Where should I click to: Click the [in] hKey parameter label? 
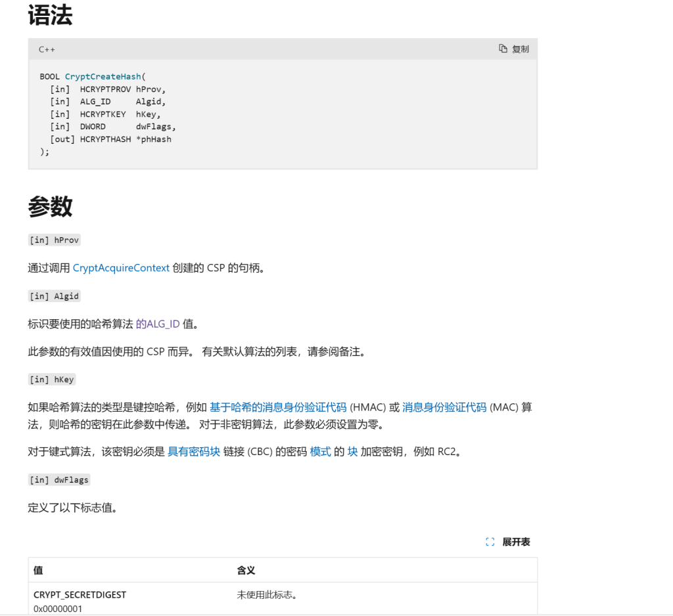(x=52, y=380)
